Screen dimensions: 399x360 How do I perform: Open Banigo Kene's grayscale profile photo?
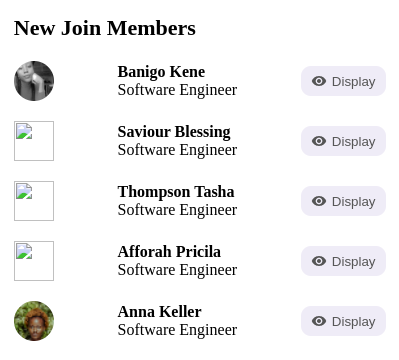click(x=34, y=81)
